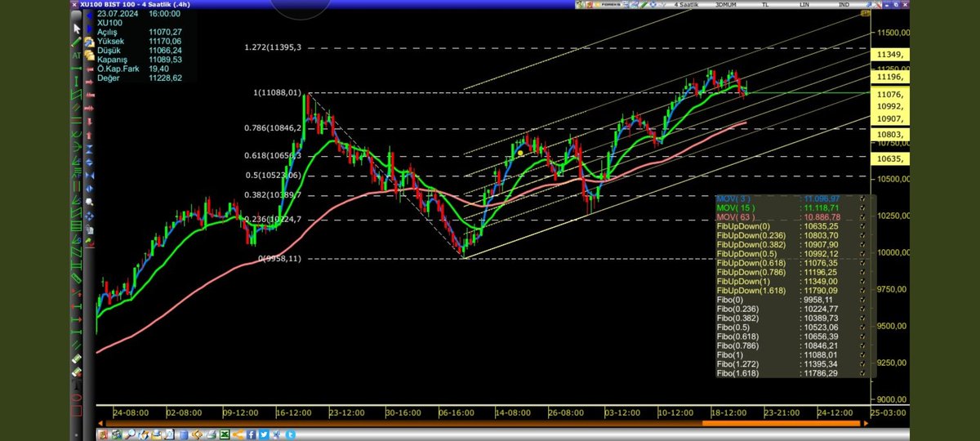The height and width of the screenshot is (441, 980).
Task: Toggle the MOV( 63 ) indicator checkbox
Action: pyautogui.click(x=863, y=217)
